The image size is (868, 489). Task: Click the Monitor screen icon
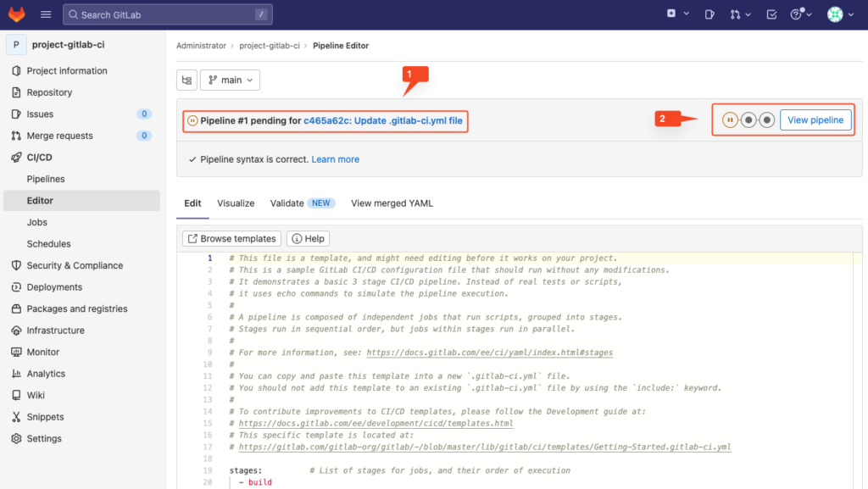(x=16, y=352)
